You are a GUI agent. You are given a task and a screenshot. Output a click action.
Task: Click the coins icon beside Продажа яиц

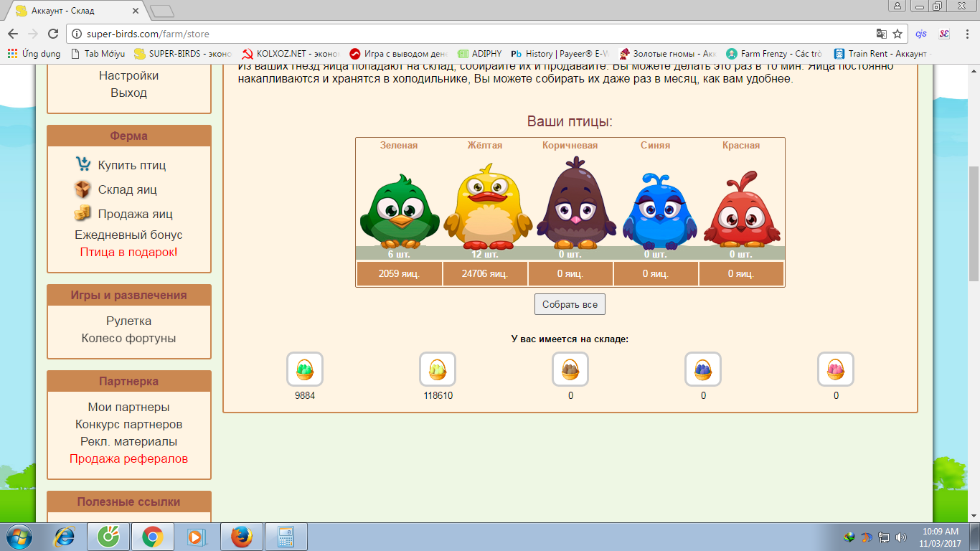pos(83,213)
